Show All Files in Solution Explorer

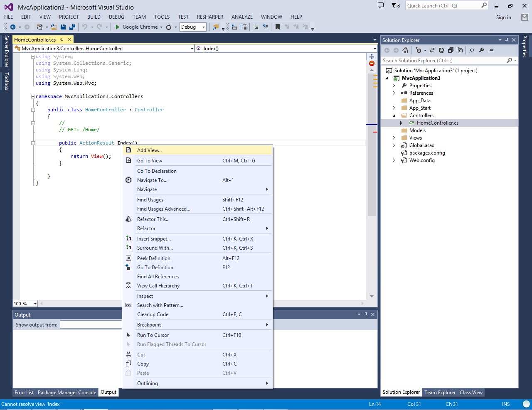click(460, 50)
